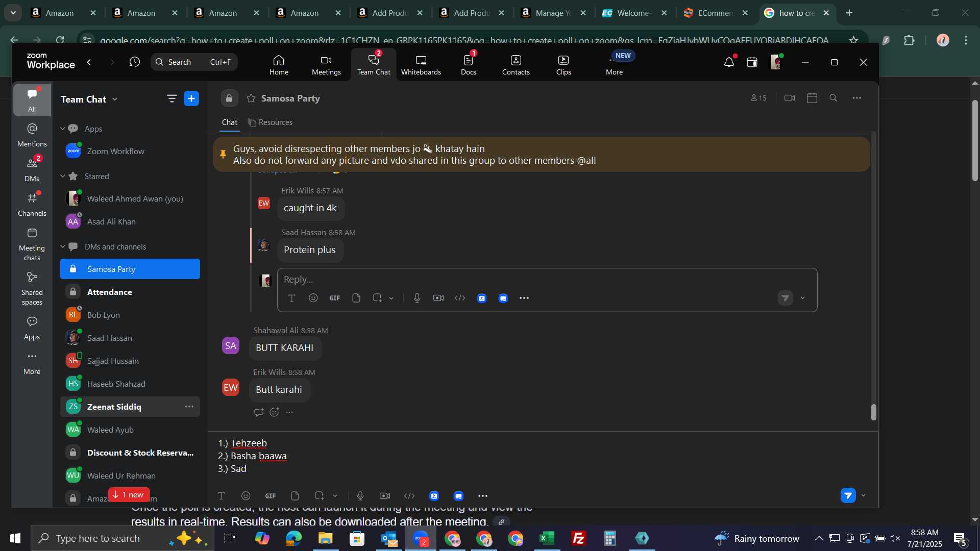The height and width of the screenshot is (551, 980).
Task: Open history clock icon near search
Action: pyautogui.click(x=134, y=62)
